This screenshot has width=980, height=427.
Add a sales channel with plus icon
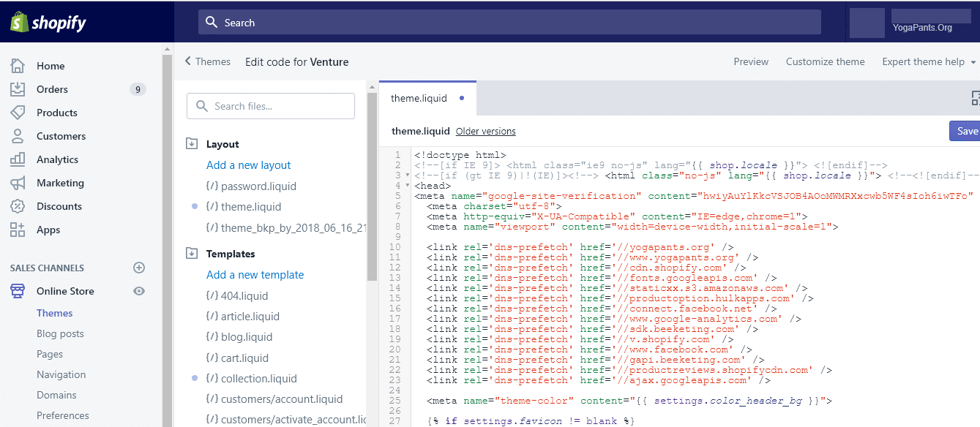pyautogui.click(x=139, y=268)
